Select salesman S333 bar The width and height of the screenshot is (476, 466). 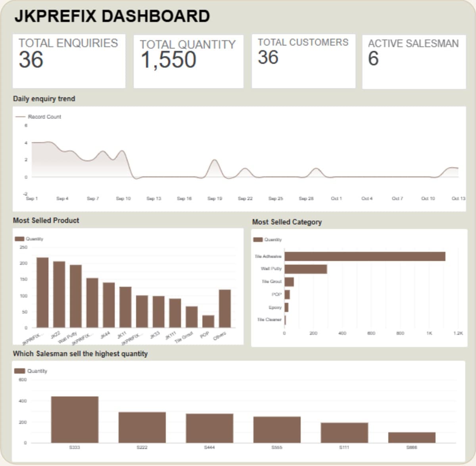(75, 420)
